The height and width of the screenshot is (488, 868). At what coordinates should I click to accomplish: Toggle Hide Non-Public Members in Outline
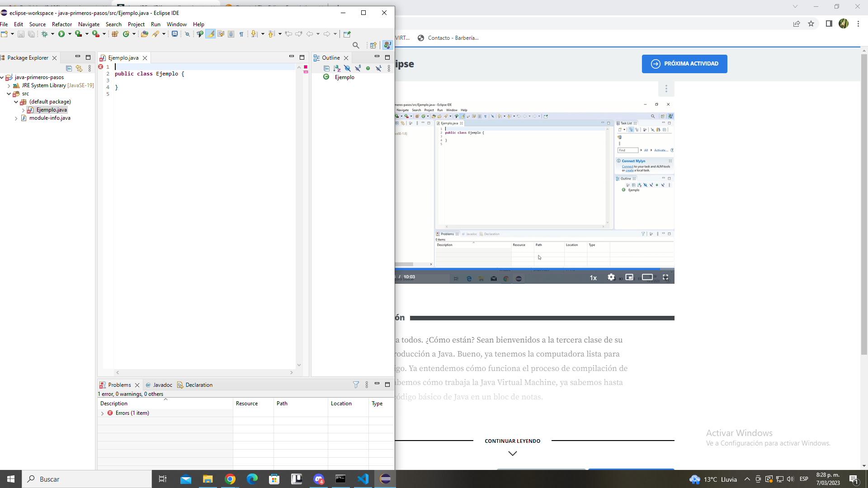tap(368, 68)
